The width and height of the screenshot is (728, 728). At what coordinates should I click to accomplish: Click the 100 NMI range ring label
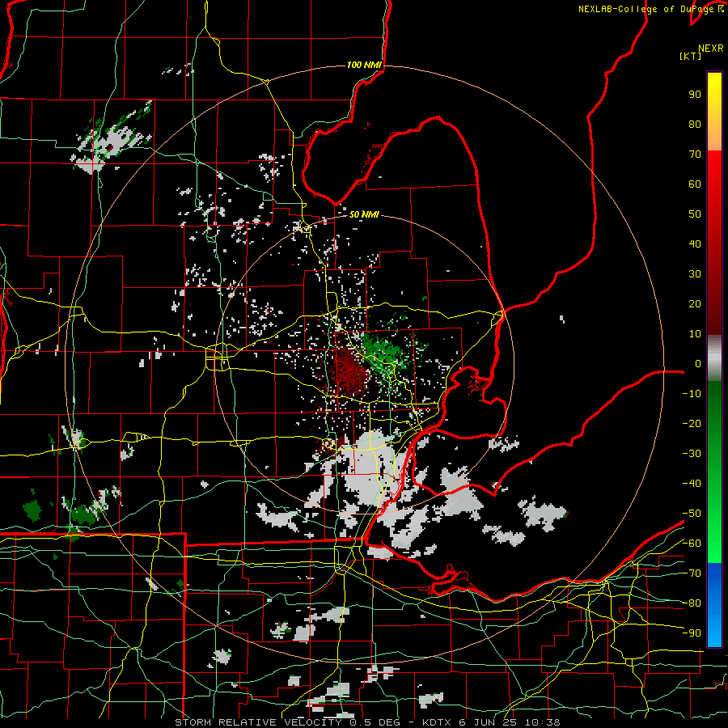[364, 65]
